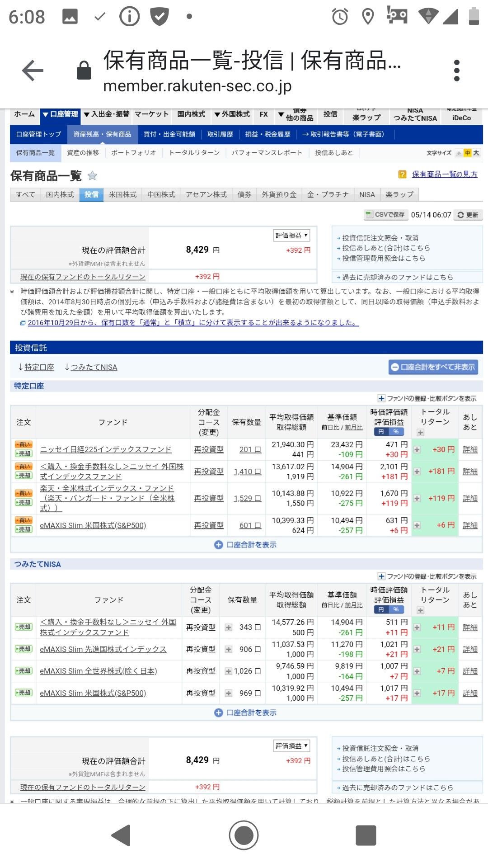Screen dimensions: 488x868
Task: Expand the 口座管理 dropdown menu
Action: click(x=60, y=114)
